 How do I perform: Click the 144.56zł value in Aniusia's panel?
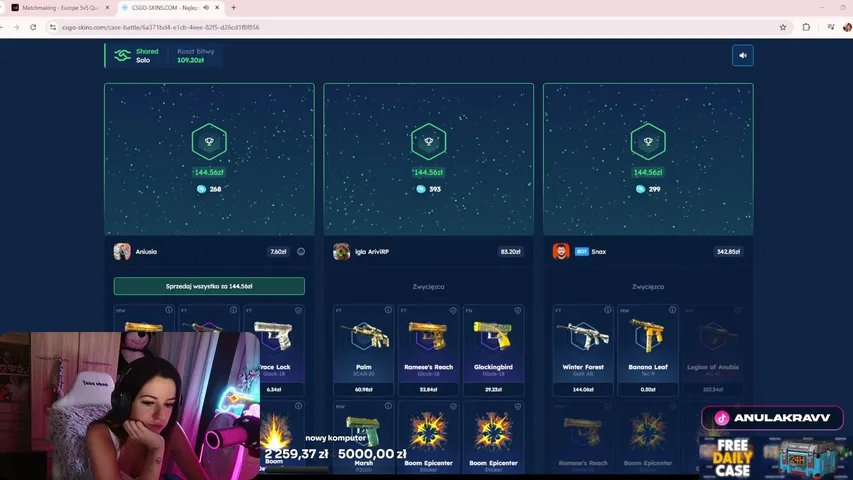pyautogui.click(x=209, y=173)
